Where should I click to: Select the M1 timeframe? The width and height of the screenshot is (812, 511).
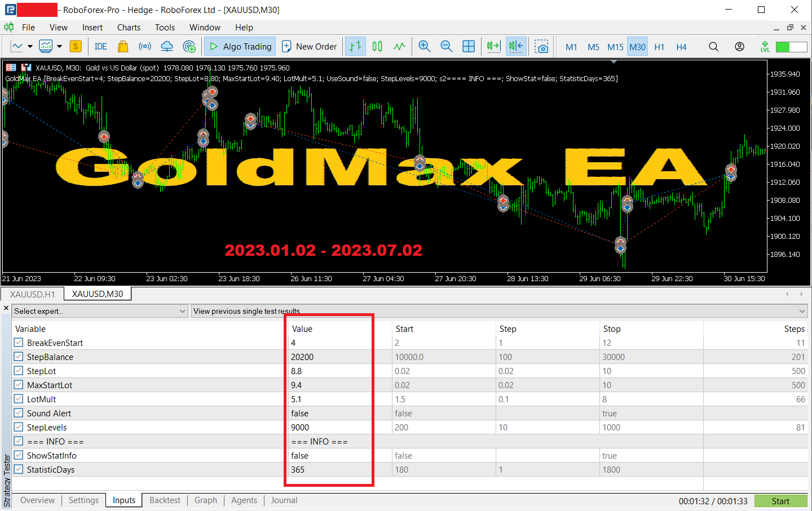coord(571,47)
